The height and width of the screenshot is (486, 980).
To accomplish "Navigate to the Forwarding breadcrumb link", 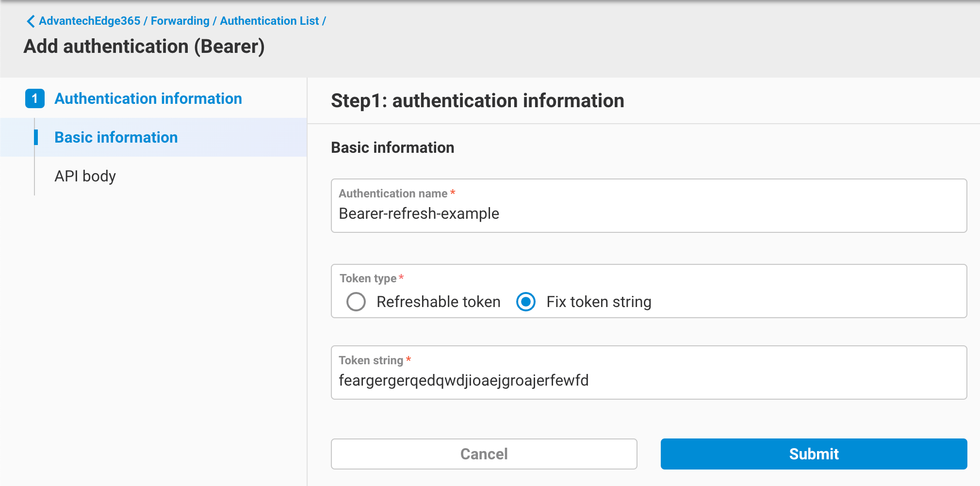I will pos(180,20).
